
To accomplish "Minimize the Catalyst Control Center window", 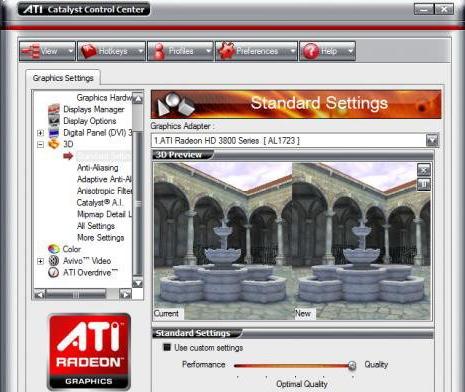I will (424, 9).
